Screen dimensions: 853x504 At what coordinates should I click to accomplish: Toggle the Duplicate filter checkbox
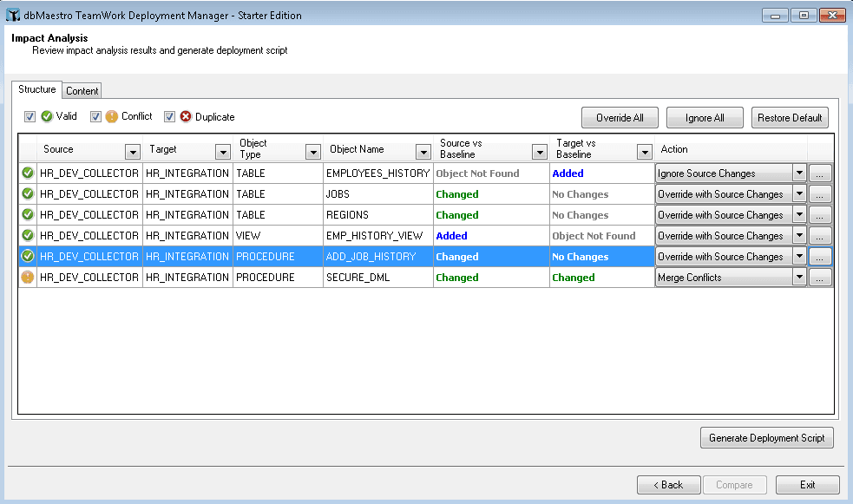click(170, 116)
